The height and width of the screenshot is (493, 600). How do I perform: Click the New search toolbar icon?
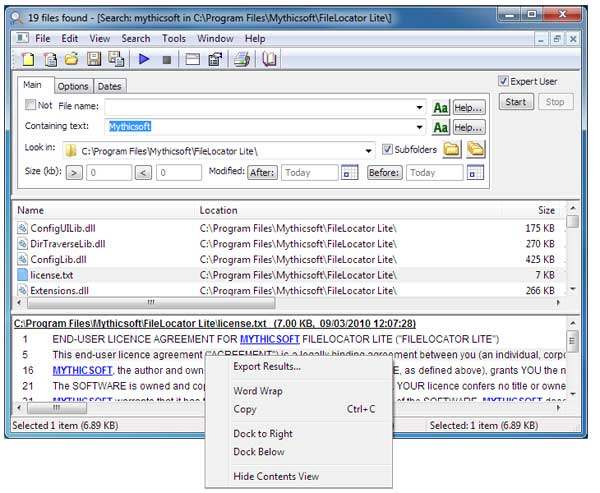click(28, 60)
